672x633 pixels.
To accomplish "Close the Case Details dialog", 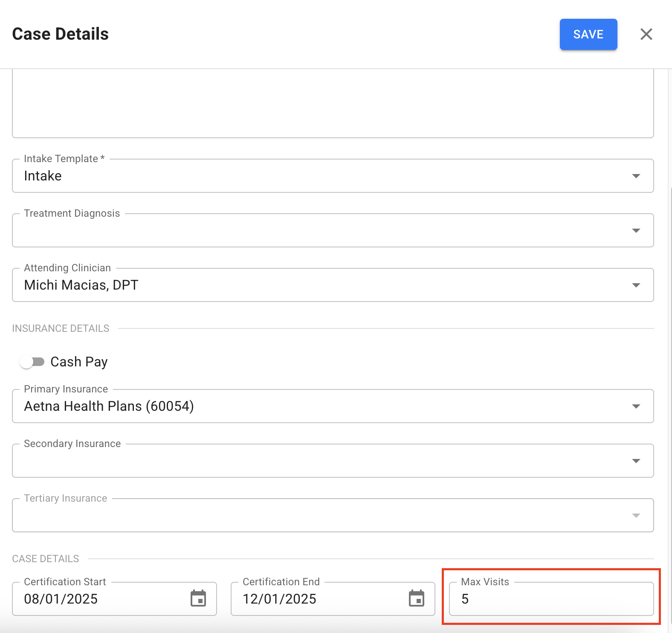I will click(646, 34).
